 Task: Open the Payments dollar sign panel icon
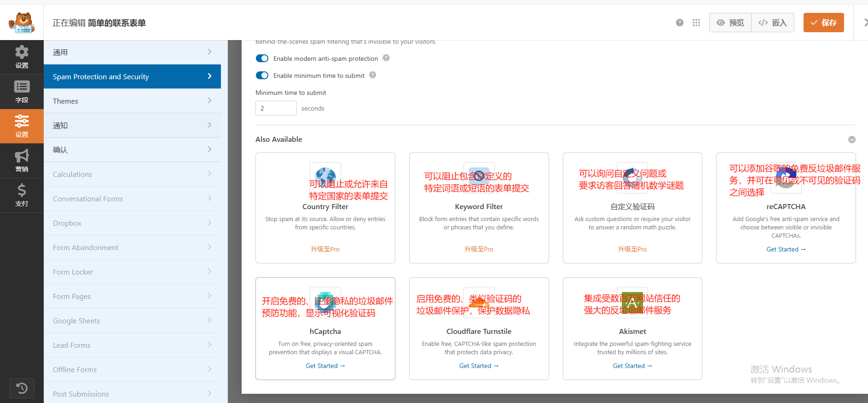click(22, 195)
